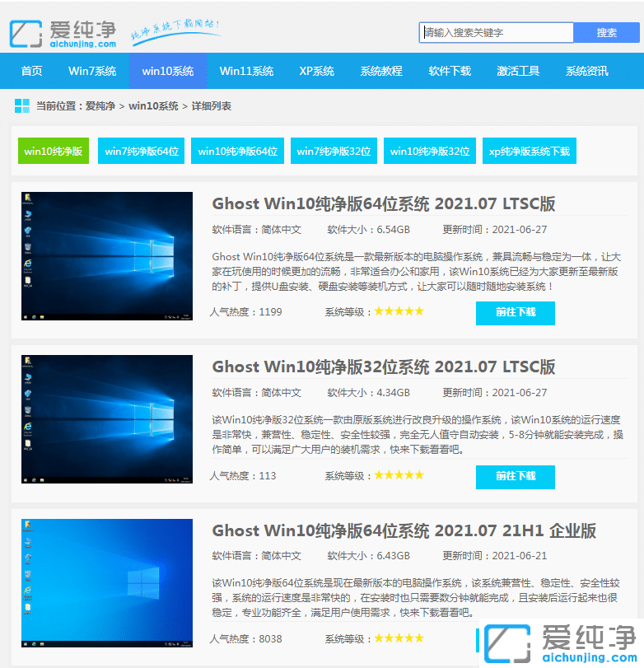Viewport: 644px width, 668px height.
Task: Select the green win10纯净版 tag
Action: point(54,151)
